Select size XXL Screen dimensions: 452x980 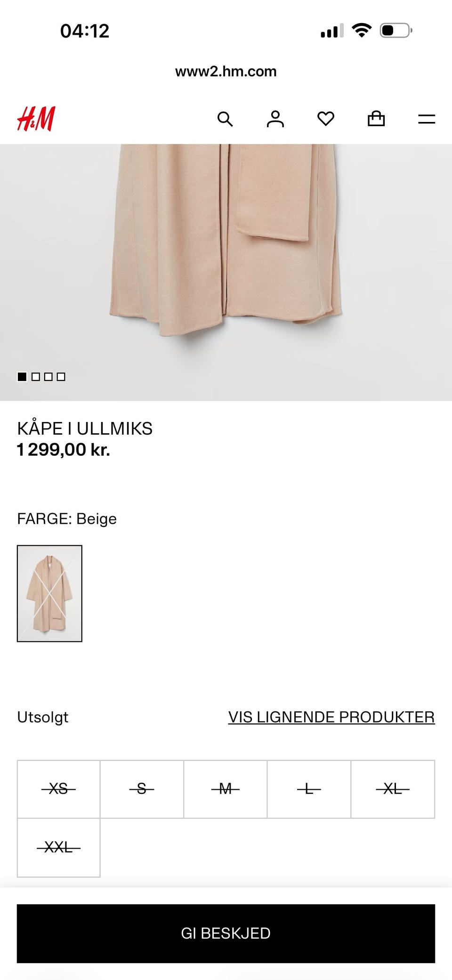pyautogui.click(x=58, y=848)
